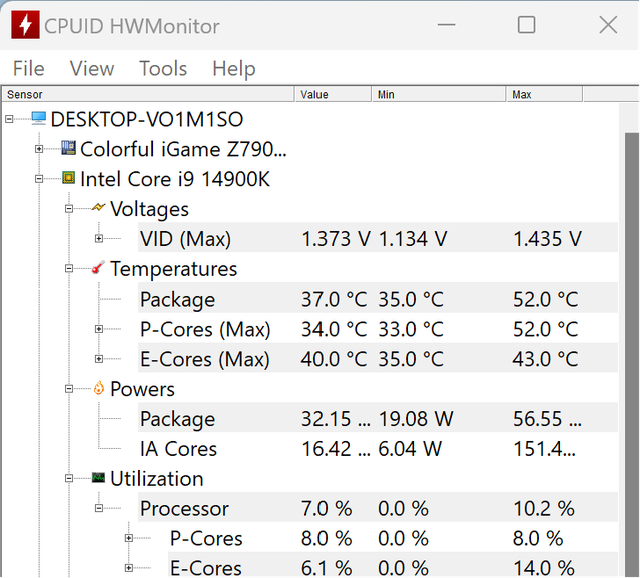Click the Colorful iGame Z790 motherboard icon
The height and width of the screenshot is (578, 640).
coord(69,148)
